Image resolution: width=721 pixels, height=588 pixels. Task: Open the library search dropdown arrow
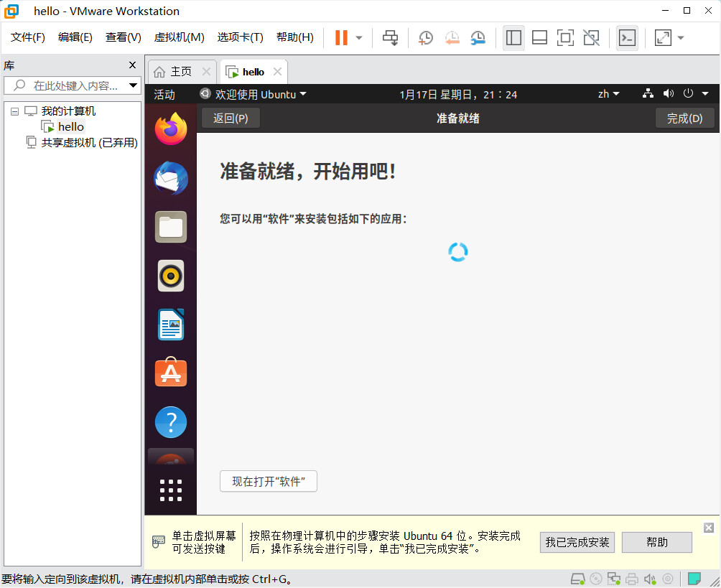click(133, 85)
